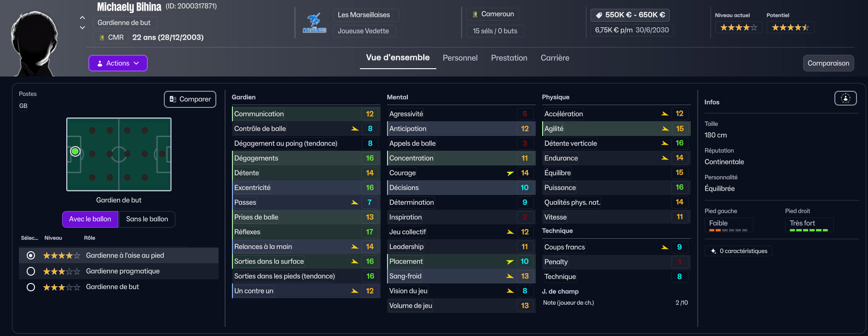The image size is (868, 336).
Task: Click the Comparaison button
Action: click(x=828, y=63)
